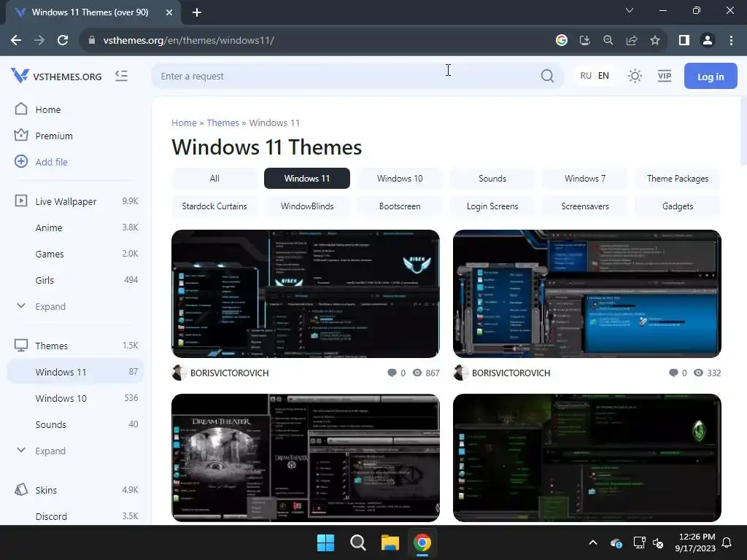
Task: Click the VSTHEMES.ORG logo
Action: (x=56, y=76)
